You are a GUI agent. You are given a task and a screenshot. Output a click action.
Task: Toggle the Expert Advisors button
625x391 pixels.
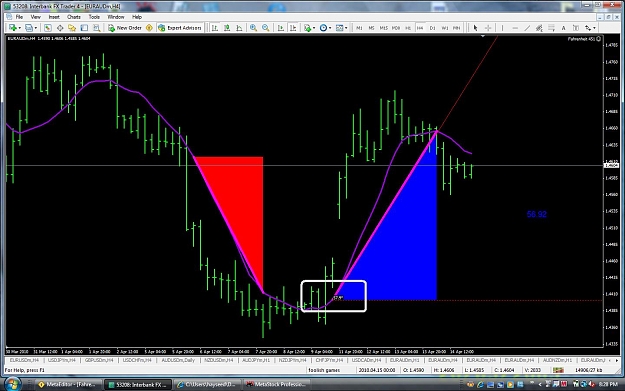tap(180, 28)
